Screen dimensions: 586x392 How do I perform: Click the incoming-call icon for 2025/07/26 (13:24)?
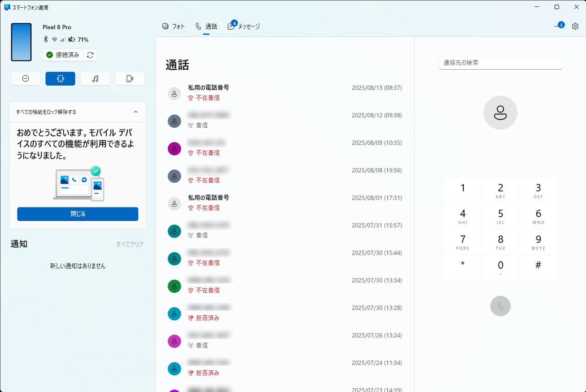[x=191, y=345]
